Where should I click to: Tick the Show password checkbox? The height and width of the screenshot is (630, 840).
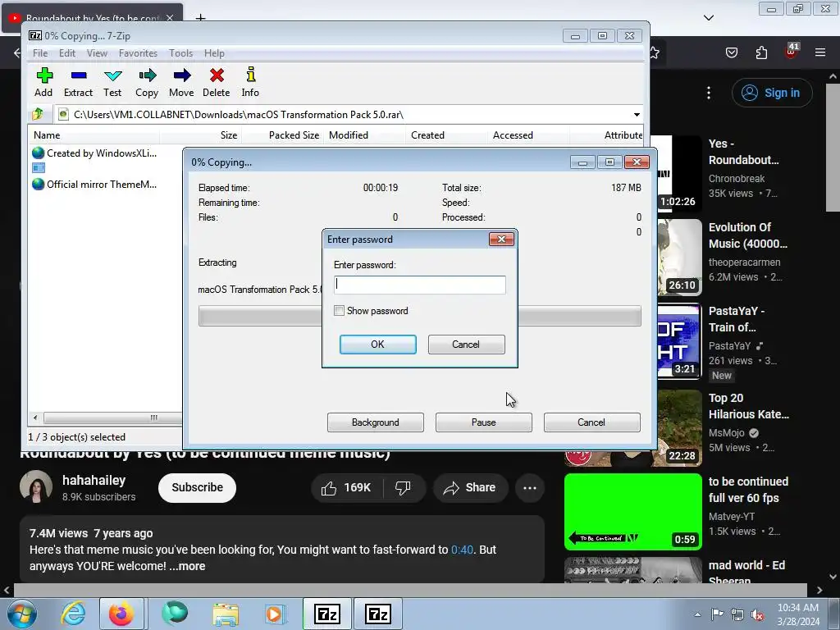[x=339, y=311]
